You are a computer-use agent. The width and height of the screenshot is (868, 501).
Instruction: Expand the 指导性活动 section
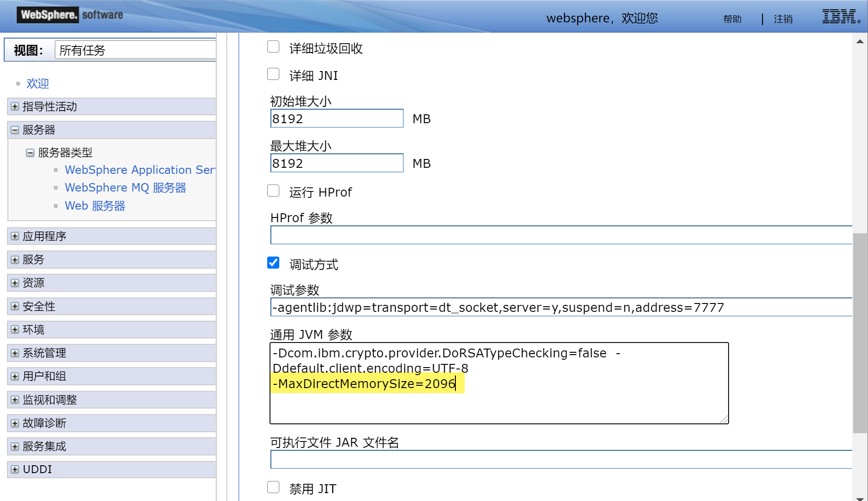13,106
